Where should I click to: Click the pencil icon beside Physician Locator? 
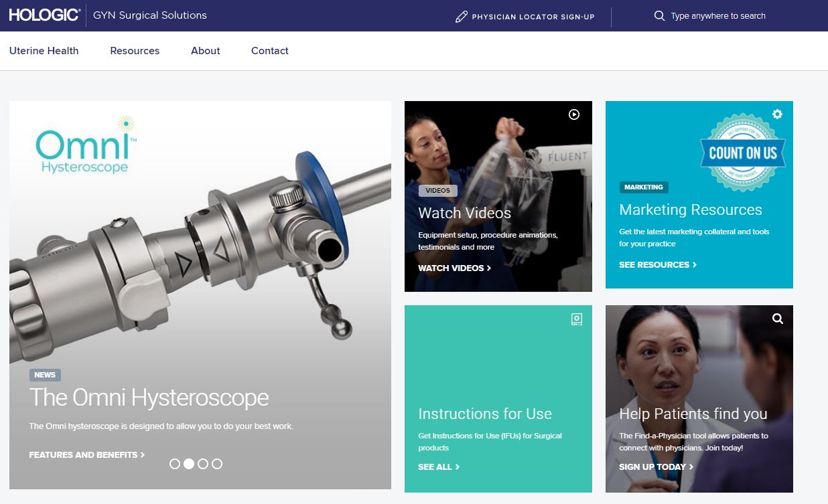click(461, 17)
